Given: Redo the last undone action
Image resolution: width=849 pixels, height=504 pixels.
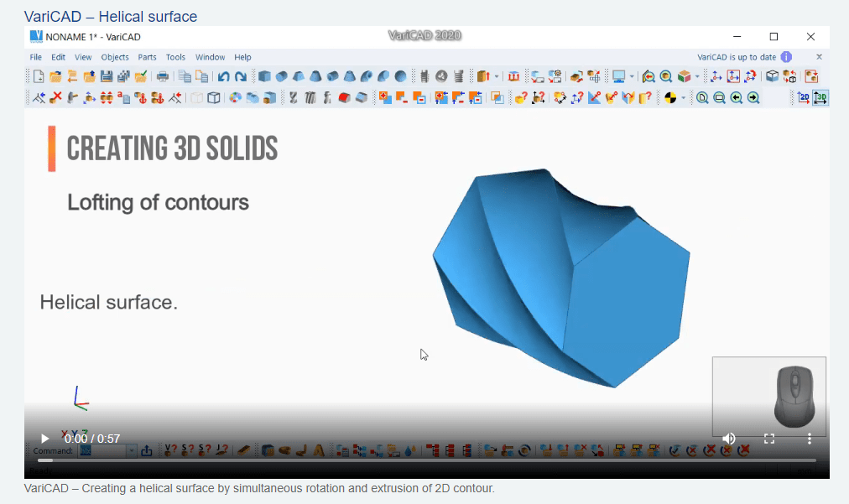Looking at the screenshot, I should (x=241, y=76).
